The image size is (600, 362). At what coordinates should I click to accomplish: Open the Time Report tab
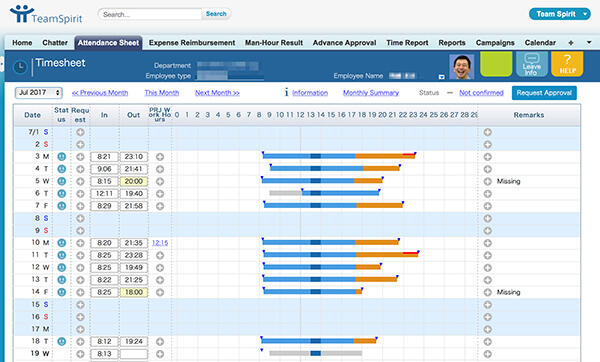407,43
